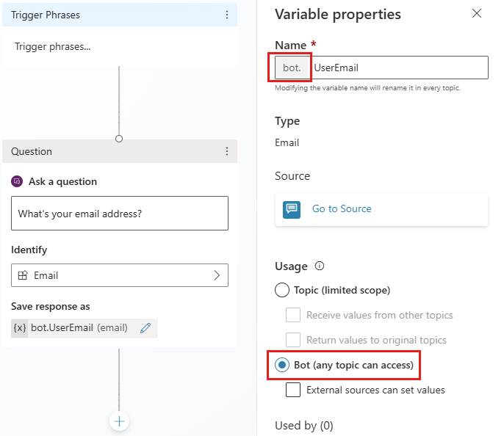Edit the bot.UserEmail variable with pencil icon

point(145,328)
